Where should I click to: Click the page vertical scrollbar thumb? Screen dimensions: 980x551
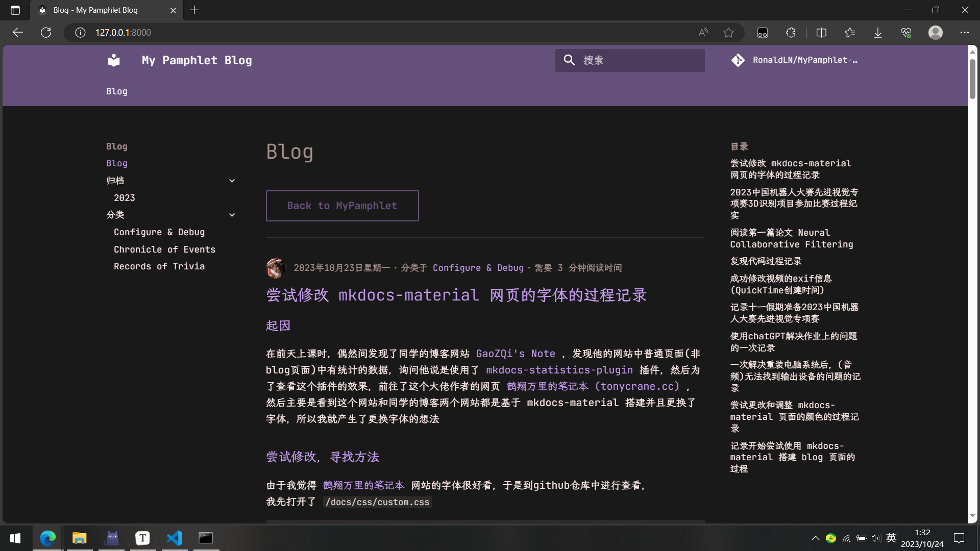pyautogui.click(x=972, y=79)
